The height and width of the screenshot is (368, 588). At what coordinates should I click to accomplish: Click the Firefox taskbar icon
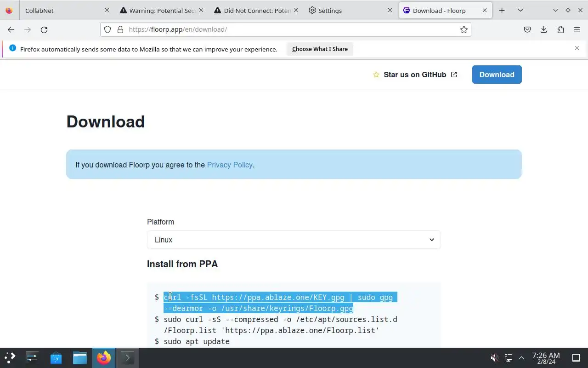click(104, 357)
